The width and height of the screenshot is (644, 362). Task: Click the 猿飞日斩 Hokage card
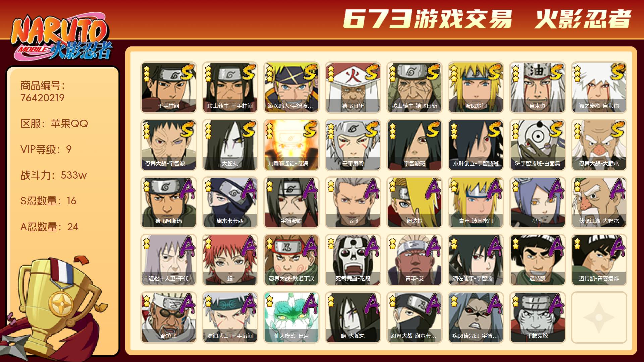click(353, 87)
